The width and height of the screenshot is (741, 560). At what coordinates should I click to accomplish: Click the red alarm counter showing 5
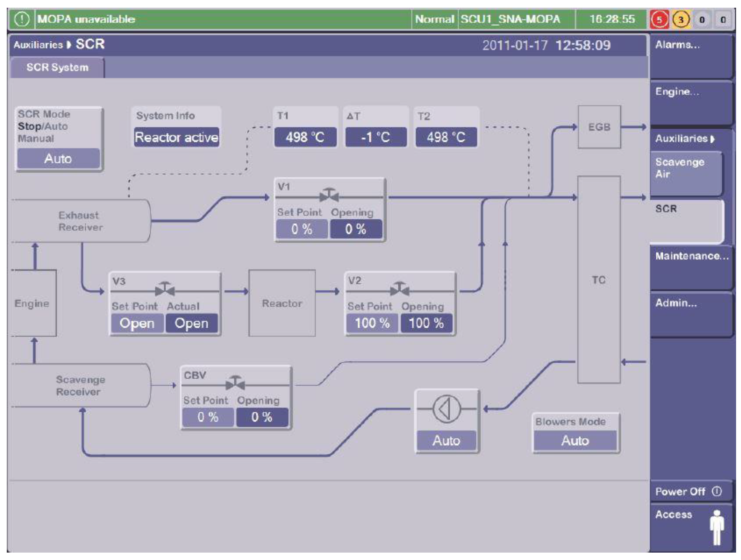(659, 19)
